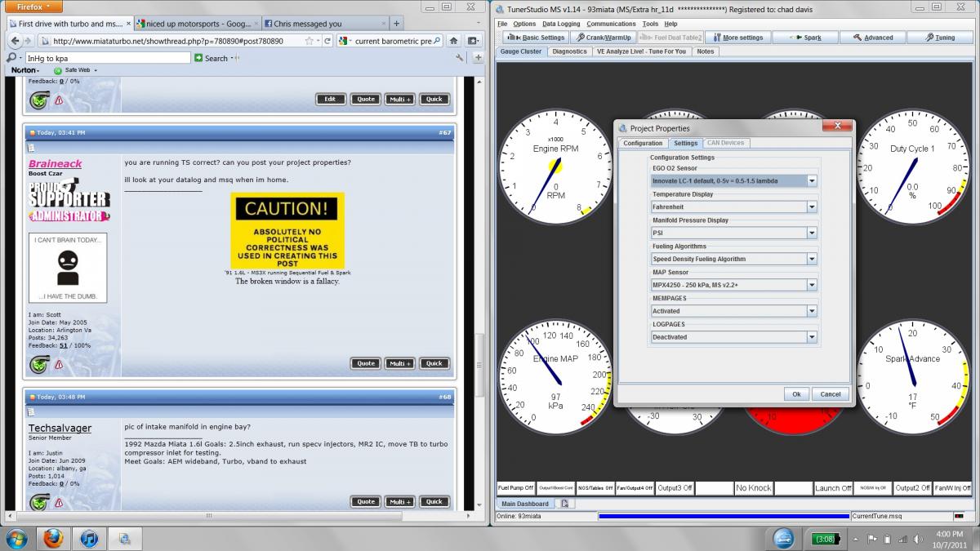Open the Braineack user profile link
The image size is (980, 551).
pyautogui.click(x=55, y=164)
